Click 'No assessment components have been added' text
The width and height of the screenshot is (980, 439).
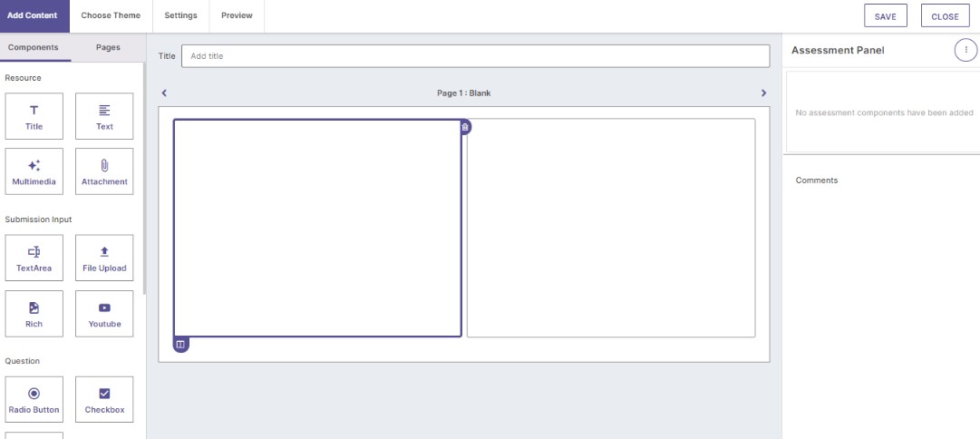click(x=884, y=112)
